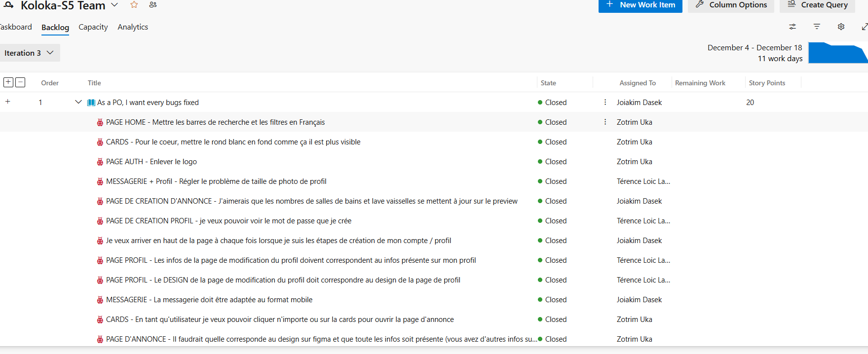868x354 pixels.
Task: Star the Koloka-S5 Team as favorite
Action: pyautogui.click(x=134, y=5)
